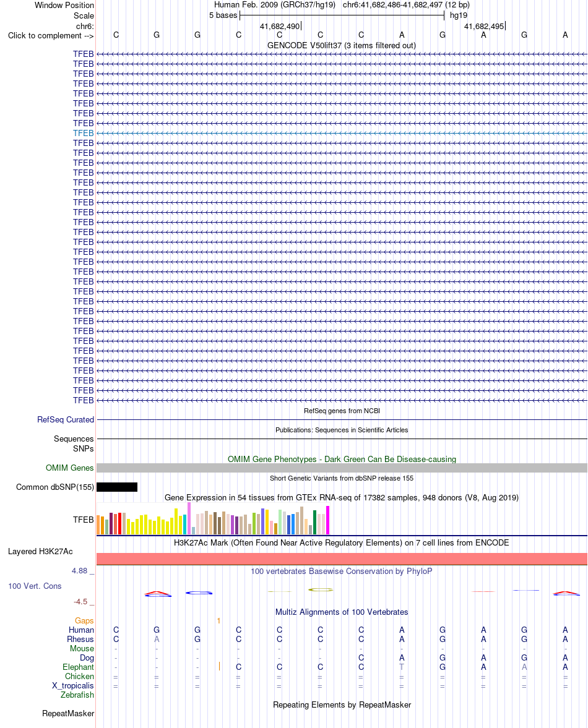Click the gray OMIM gene bar
The image size is (588, 728).
(342, 468)
